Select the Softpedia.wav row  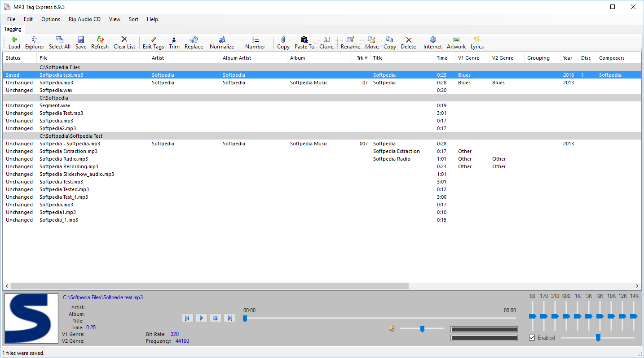322,90
